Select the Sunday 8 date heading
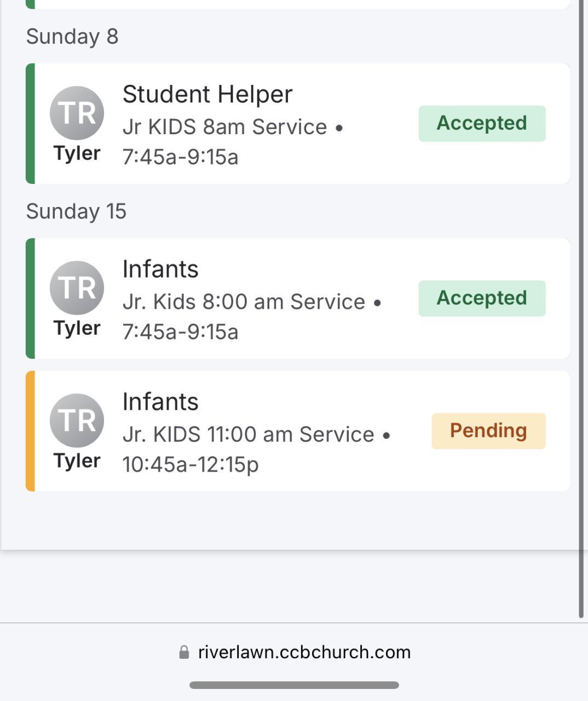Viewport: 588px width, 701px height. 72,37
